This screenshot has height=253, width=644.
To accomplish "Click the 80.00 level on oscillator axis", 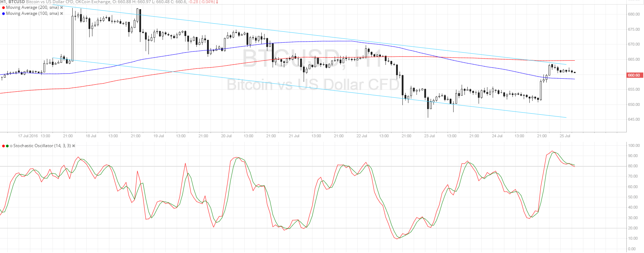I will click(634, 166).
